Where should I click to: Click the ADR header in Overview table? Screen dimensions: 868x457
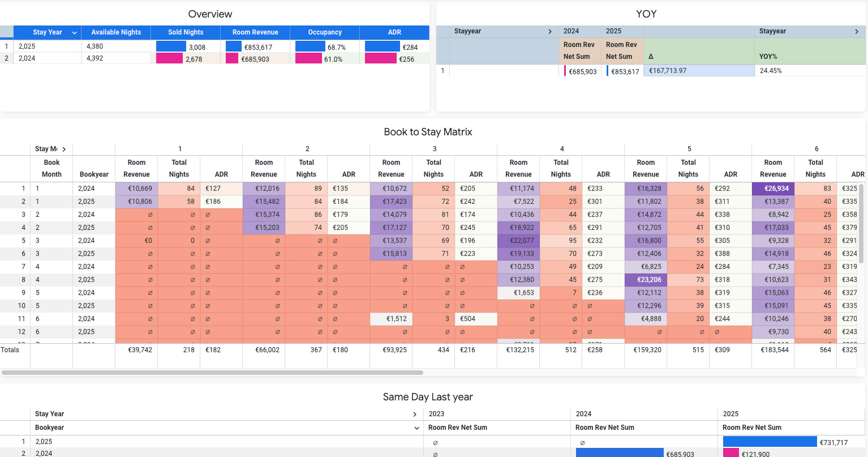click(x=394, y=32)
